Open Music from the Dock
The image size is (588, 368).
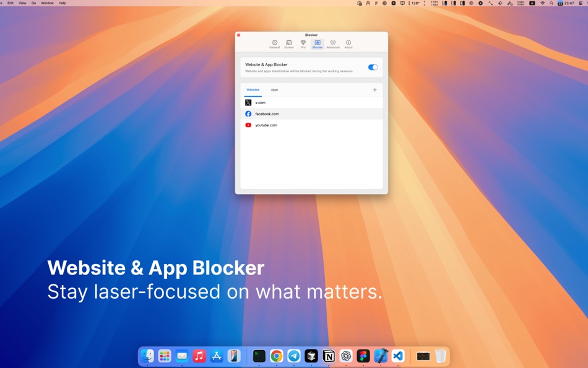coord(199,356)
